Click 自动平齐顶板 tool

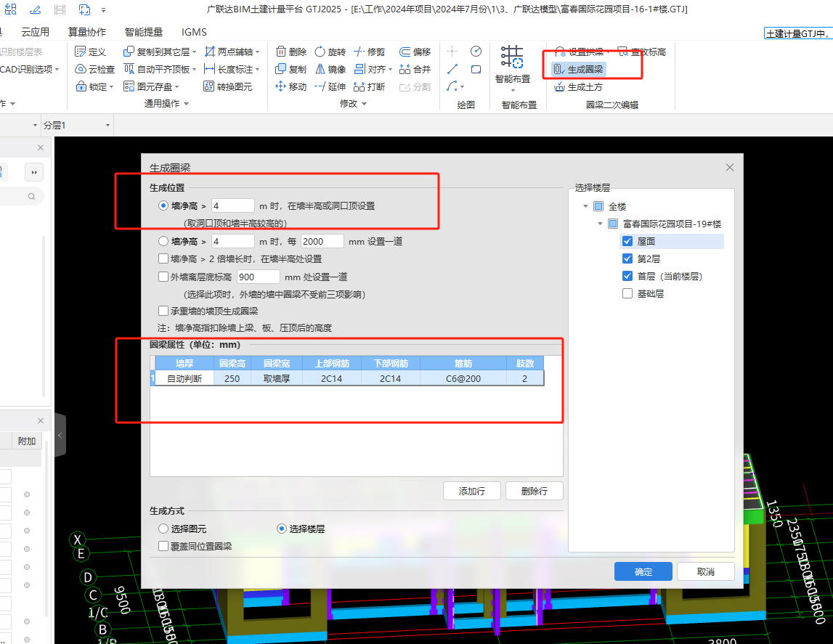pyautogui.click(x=159, y=69)
